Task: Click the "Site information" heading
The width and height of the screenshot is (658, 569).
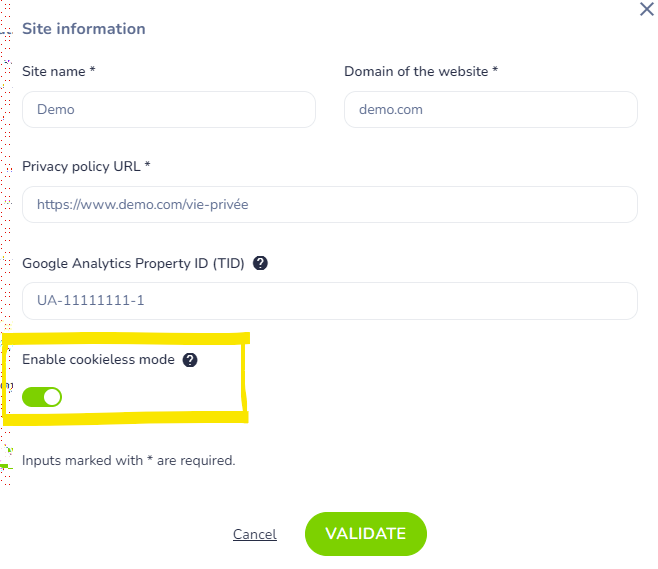Action: pyautogui.click(x=84, y=29)
